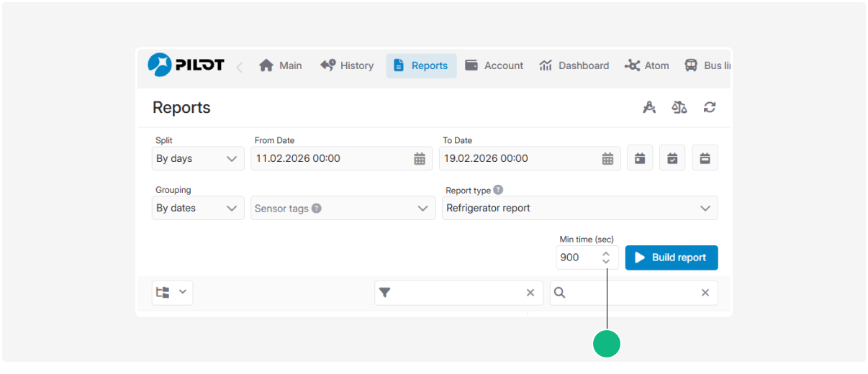Open the To Date calendar picker
The width and height of the screenshot is (868, 374).
[607, 159]
